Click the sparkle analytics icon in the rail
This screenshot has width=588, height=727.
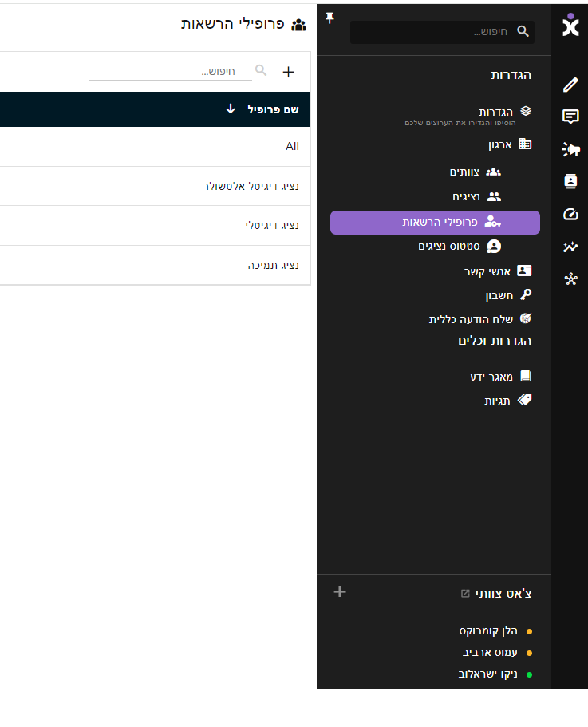[570, 247]
